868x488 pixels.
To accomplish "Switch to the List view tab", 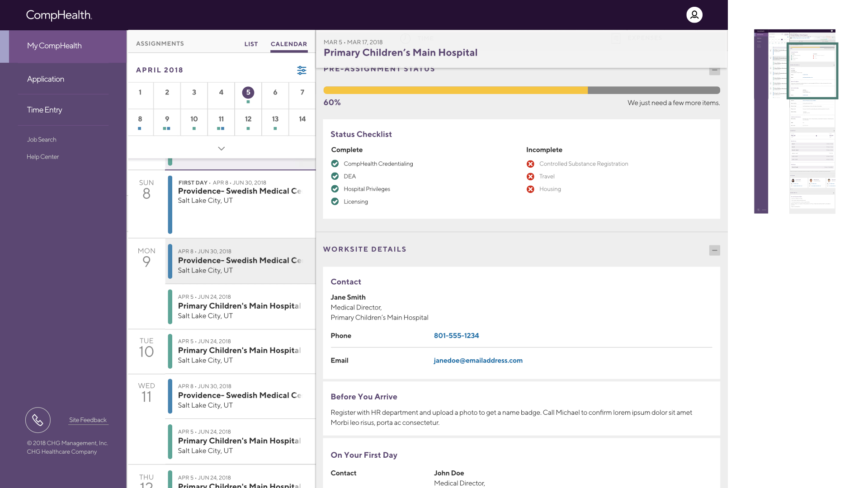I will tap(251, 44).
